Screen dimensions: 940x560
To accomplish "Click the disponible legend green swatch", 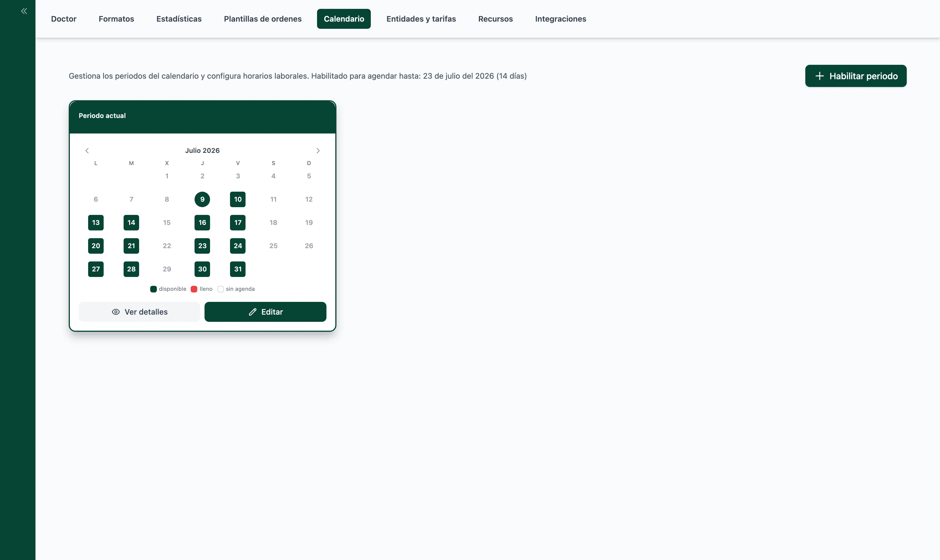I will tap(153, 289).
